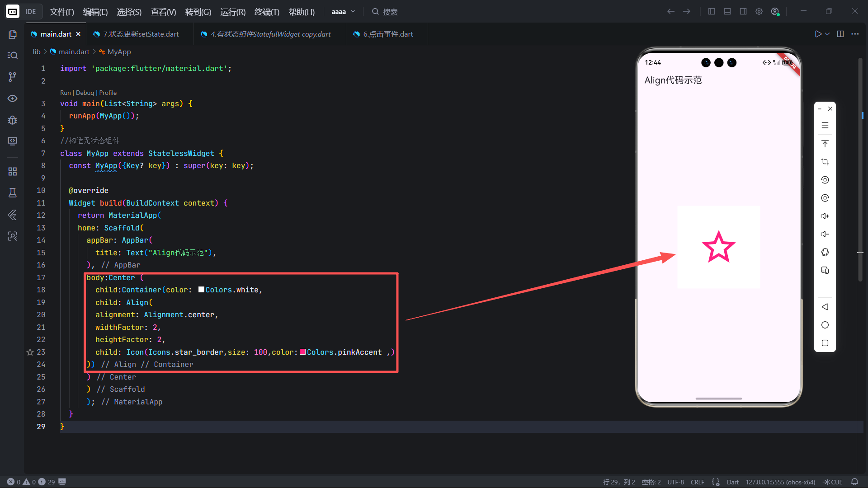Toggle the secondary right sidebar layout
Viewport: 868px width, 488px height.
tap(743, 12)
